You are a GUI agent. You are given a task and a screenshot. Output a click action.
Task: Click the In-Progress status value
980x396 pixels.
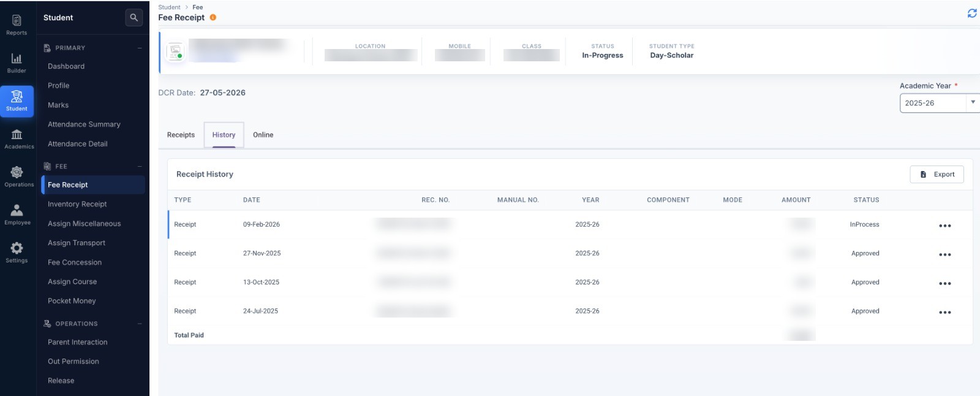coord(603,55)
